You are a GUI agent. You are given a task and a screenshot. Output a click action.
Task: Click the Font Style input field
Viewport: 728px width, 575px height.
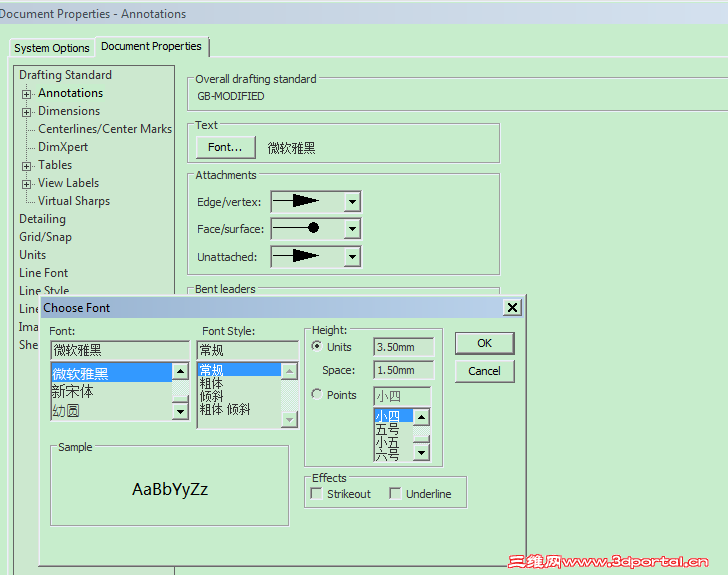click(248, 350)
